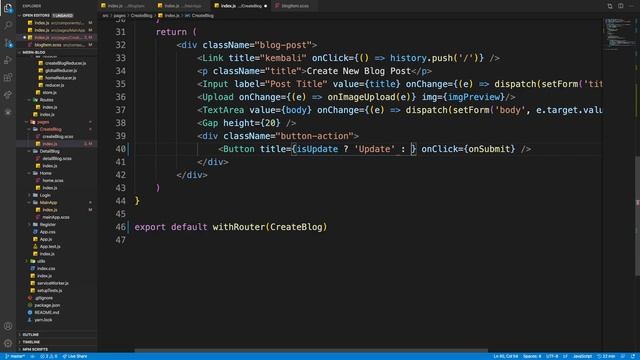Switch to the second index.js editor tab
This screenshot has height=360, width=640.
pos(182,6)
